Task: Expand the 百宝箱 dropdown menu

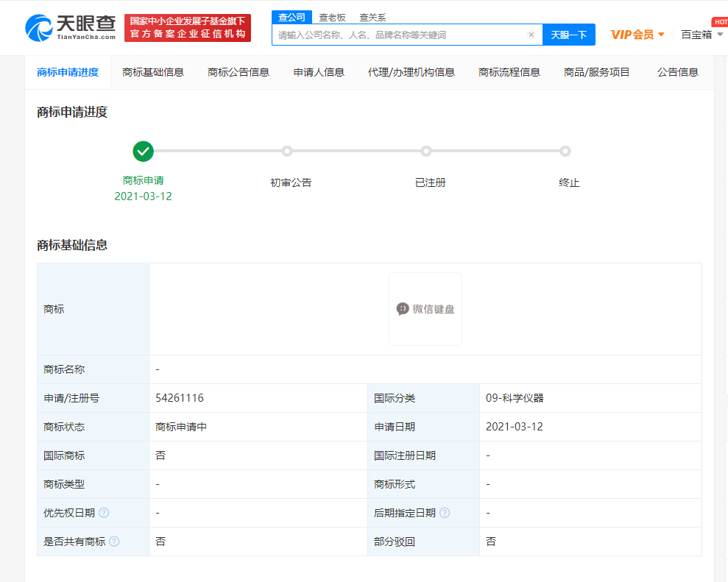Action: tap(702, 35)
